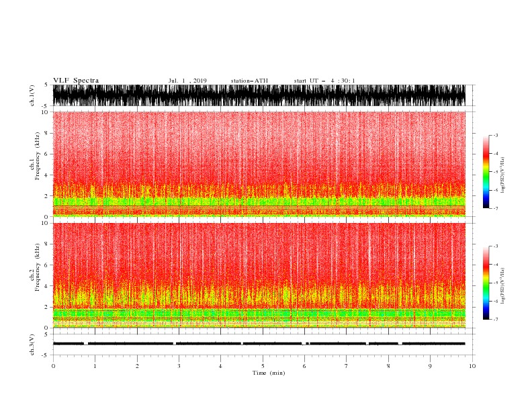Click the time axis tick label '5'
This screenshot has width=532, height=411.
[263, 366]
